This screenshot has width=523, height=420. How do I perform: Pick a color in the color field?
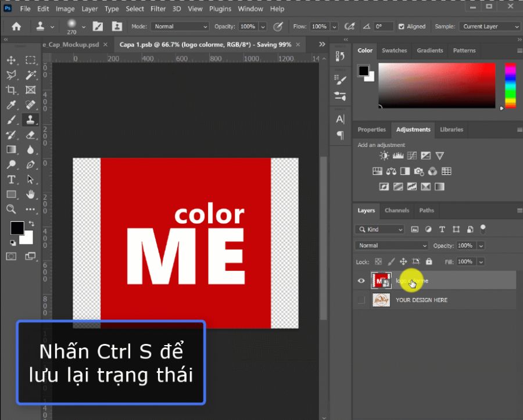click(436, 85)
